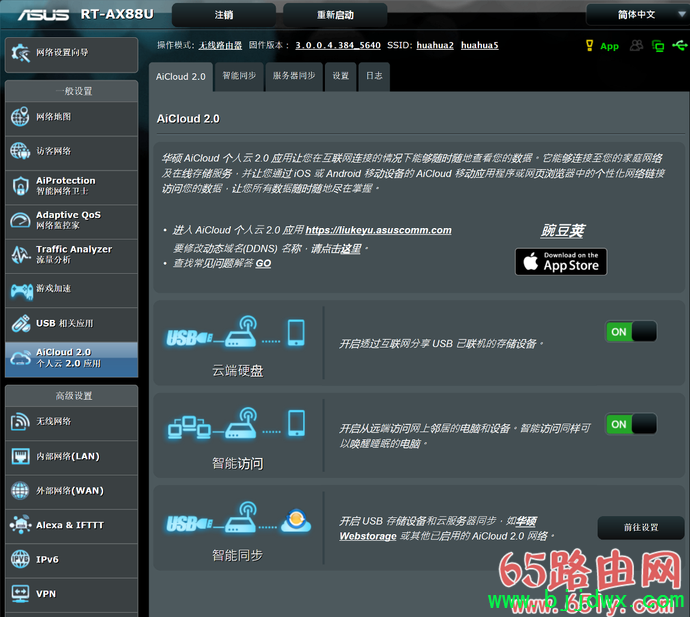Click the 云端硬盘 label
The height and width of the screenshot is (617, 690).
point(238,371)
